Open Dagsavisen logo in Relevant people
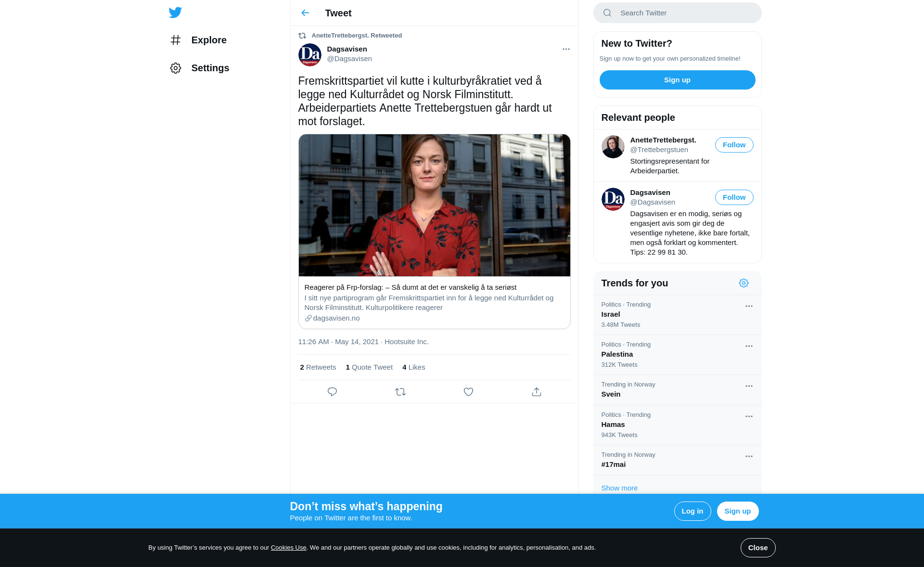Image resolution: width=924 pixels, height=567 pixels. (x=613, y=199)
